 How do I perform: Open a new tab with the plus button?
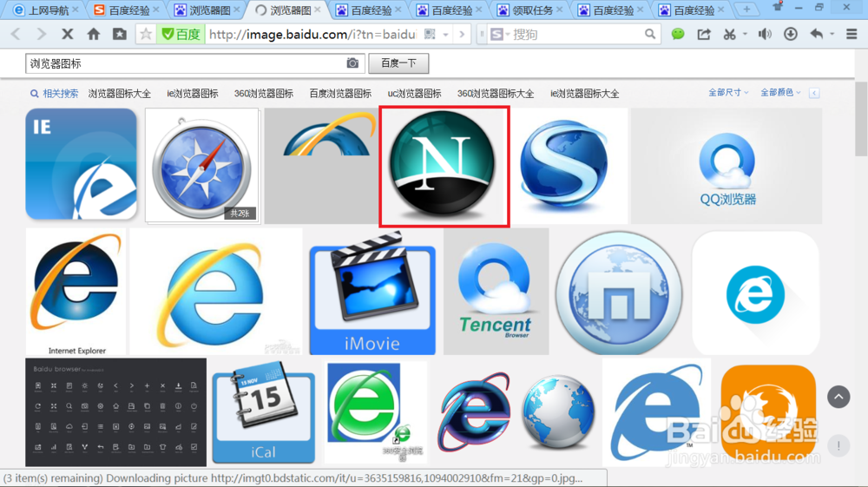pyautogui.click(x=746, y=10)
